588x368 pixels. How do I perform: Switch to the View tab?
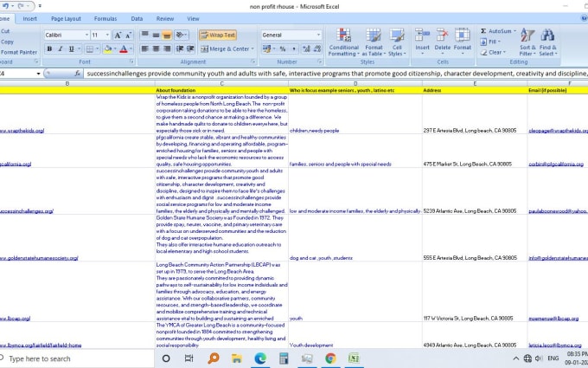[193, 18]
